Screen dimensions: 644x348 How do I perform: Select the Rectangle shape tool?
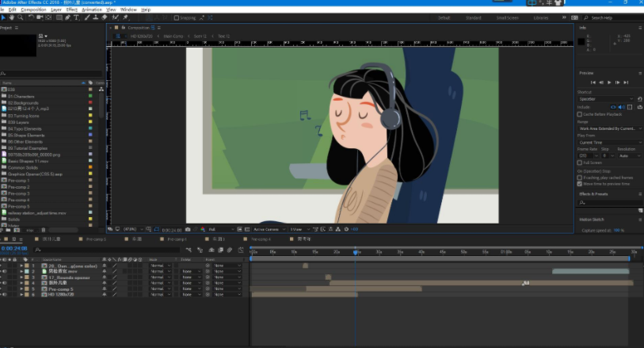59,17
